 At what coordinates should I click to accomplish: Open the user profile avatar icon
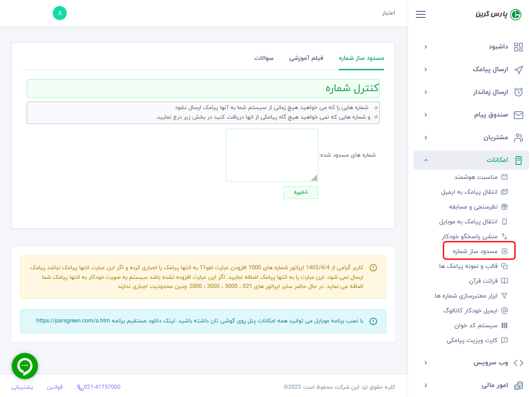[60, 13]
